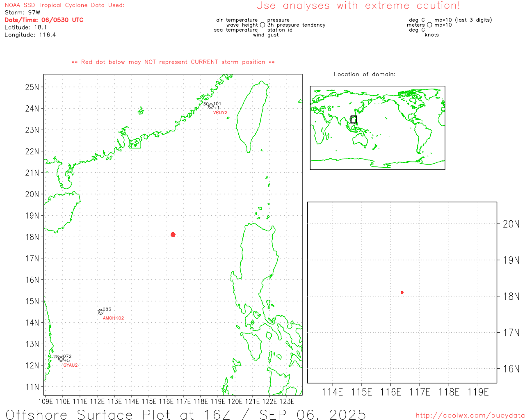
Task: Click the red dot position disclaimer text
Action: click(173, 62)
